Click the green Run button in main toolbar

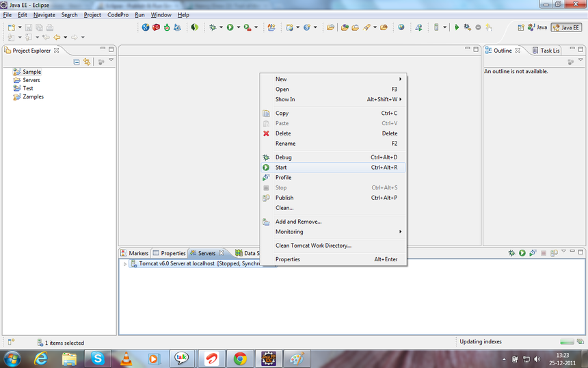pos(230,27)
